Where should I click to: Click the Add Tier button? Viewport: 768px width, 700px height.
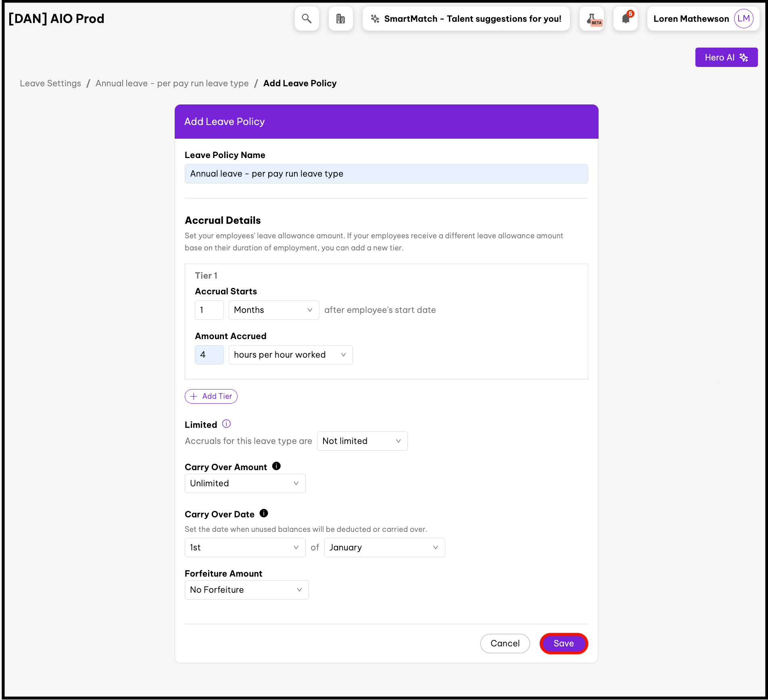point(211,396)
